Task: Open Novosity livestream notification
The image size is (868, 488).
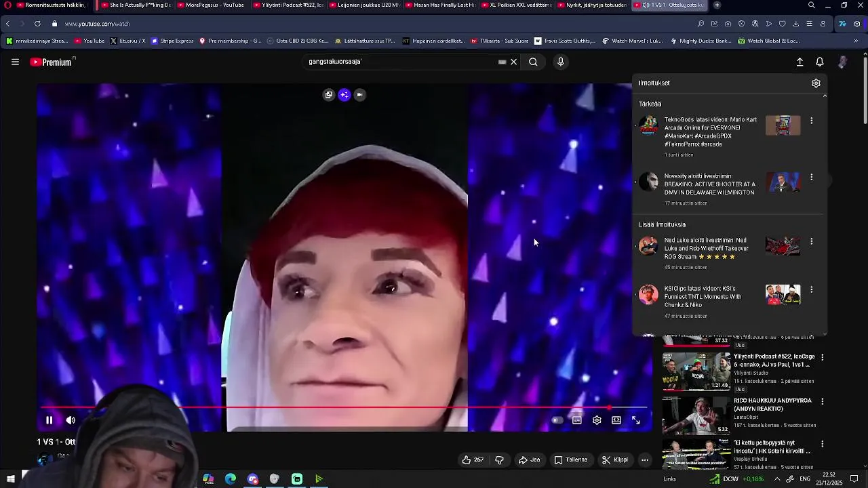Action: 710,184
